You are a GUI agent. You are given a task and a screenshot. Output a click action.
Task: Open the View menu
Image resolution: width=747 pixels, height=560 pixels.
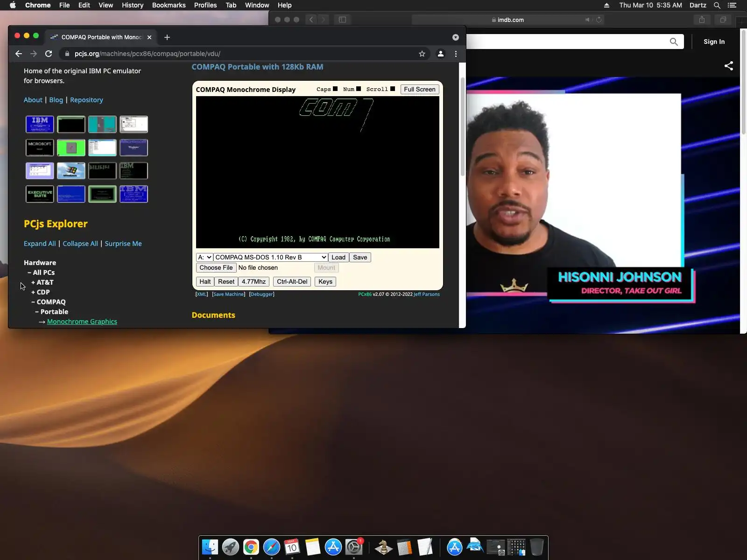[x=106, y=5]
